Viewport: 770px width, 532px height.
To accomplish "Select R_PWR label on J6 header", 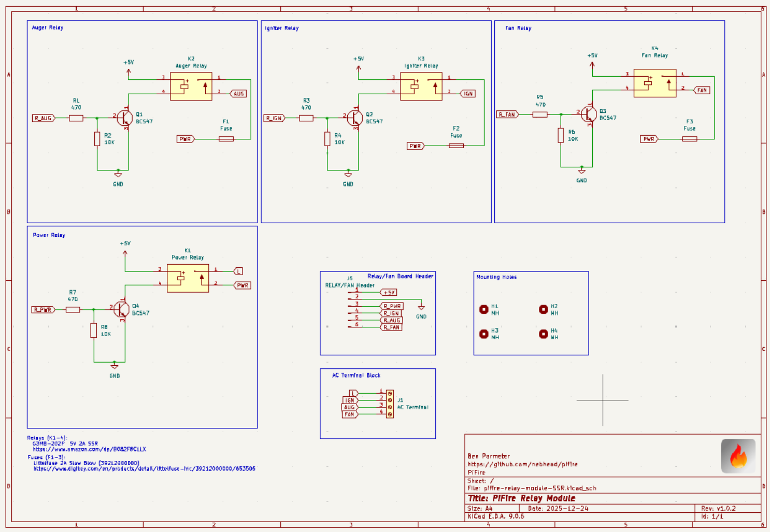I will (x=392, y=306).
